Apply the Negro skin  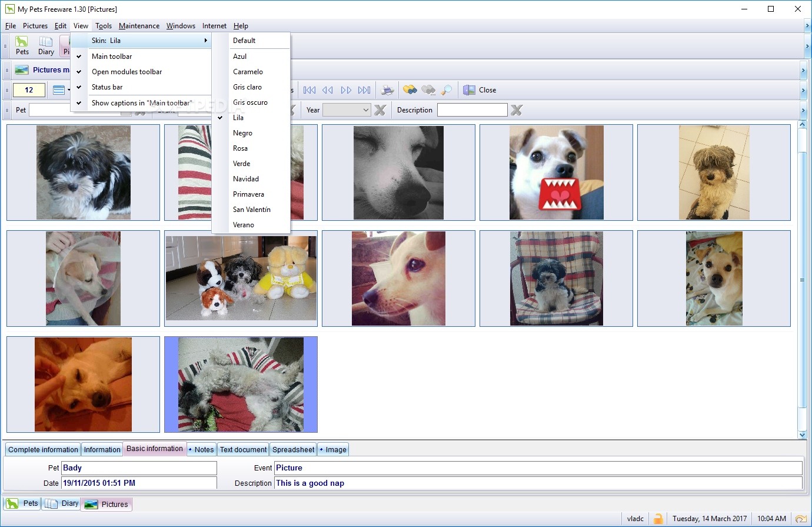pyautogui.click(x=251, y=133)
